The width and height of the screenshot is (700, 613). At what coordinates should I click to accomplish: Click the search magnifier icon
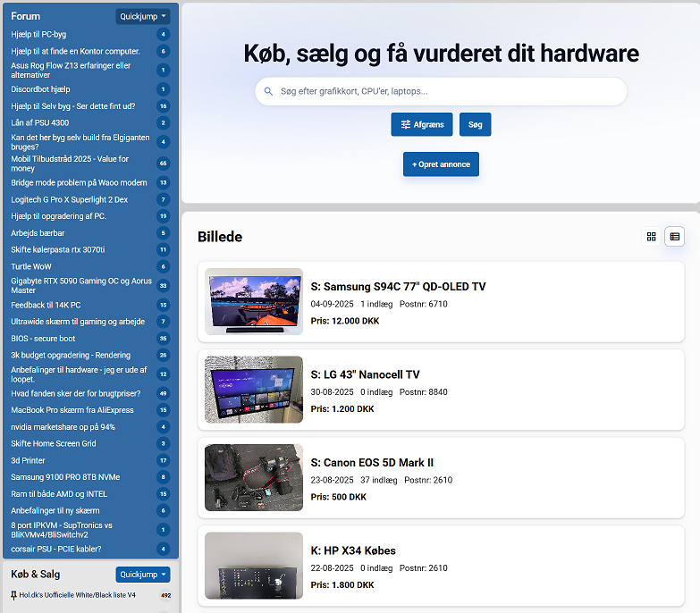pos(268,91)
